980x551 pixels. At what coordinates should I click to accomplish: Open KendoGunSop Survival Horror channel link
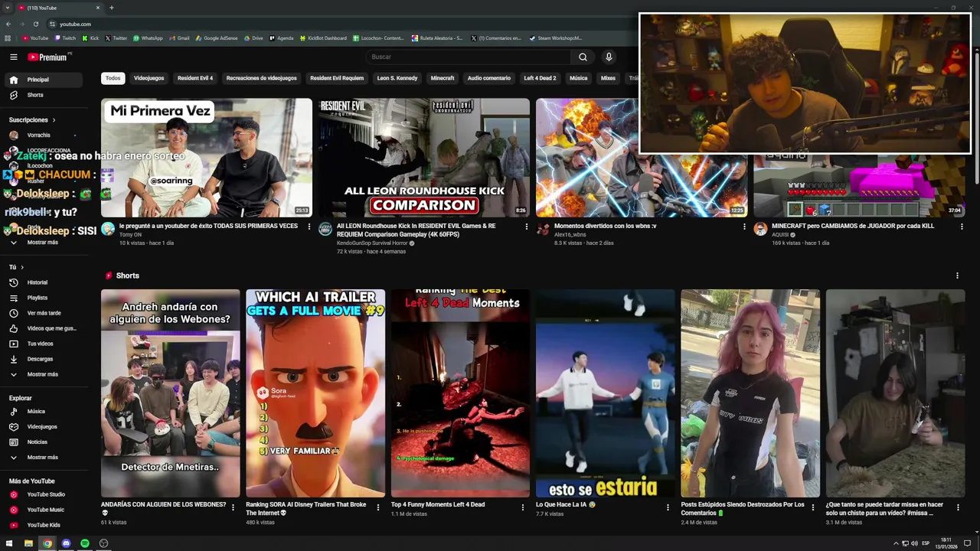(x=372, y=243)
